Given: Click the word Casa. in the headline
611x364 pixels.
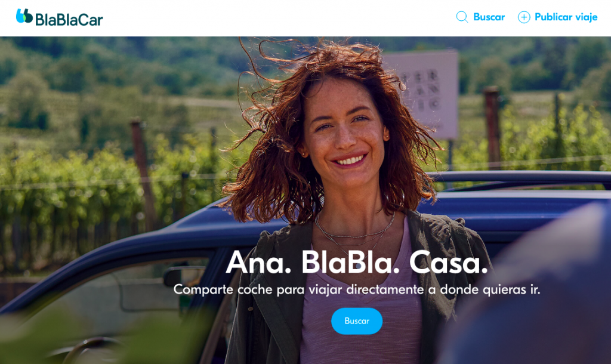Looking at the screenshot, I should pos(449,263).
